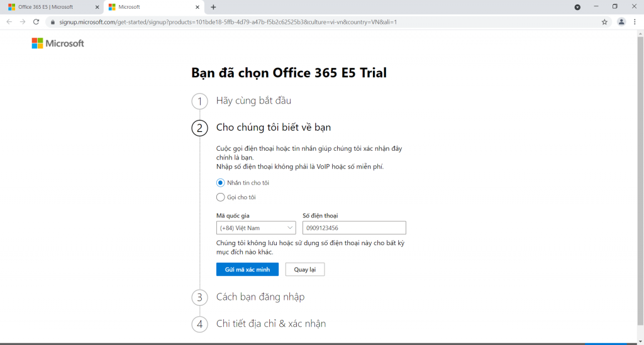Viewport: 644px width, 345px height.
Task: Select the 'Nhắn tin cho tôi' radio option
Action: click(220, 183)
